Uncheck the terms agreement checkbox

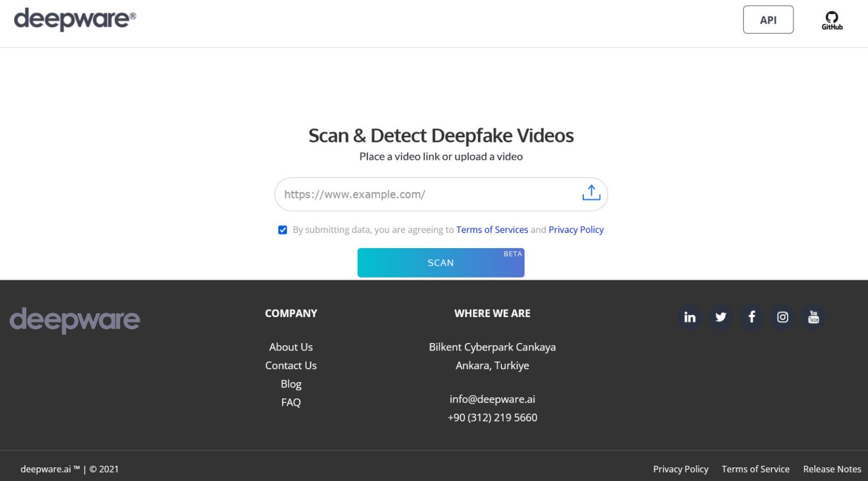coord(283,229)
